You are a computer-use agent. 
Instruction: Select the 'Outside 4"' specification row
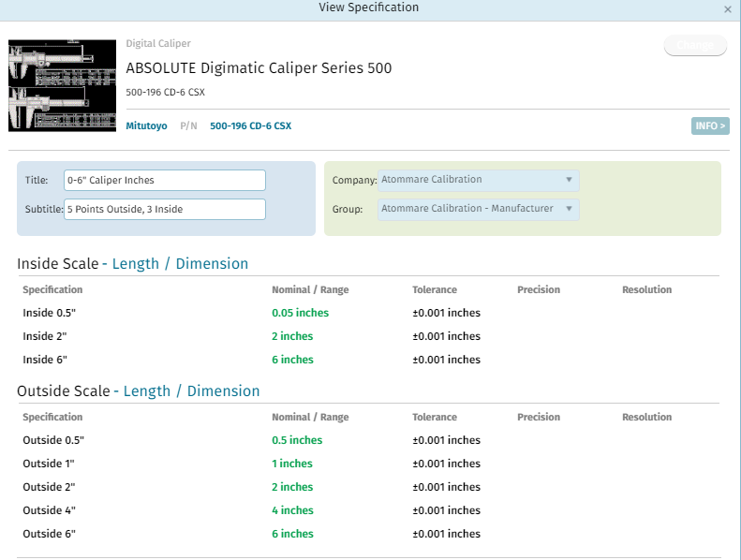[x=368, y=510]
